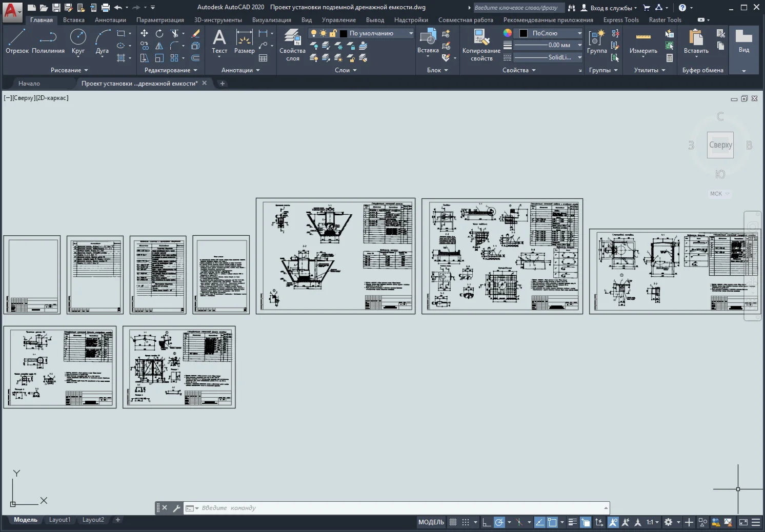This screenshot has height=532, width=765.
Task: Click Сверху face on the ViewCube
Action: point(720,145)
